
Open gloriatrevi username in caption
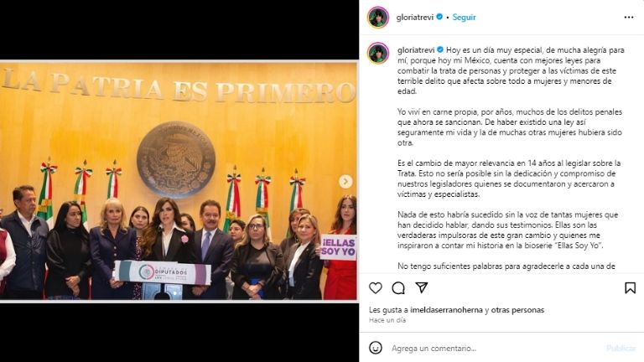[416, 50]
